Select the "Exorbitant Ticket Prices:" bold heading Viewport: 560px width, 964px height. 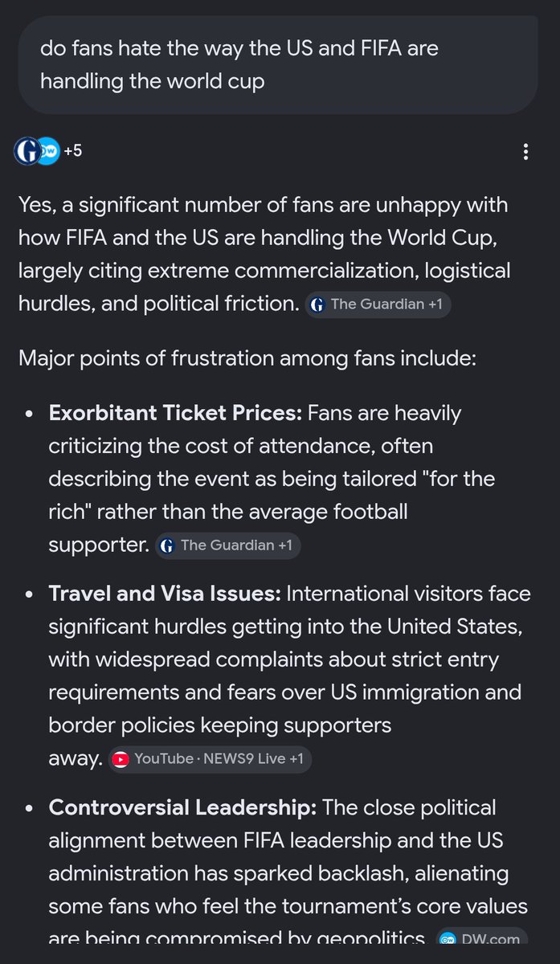point(175,414)
